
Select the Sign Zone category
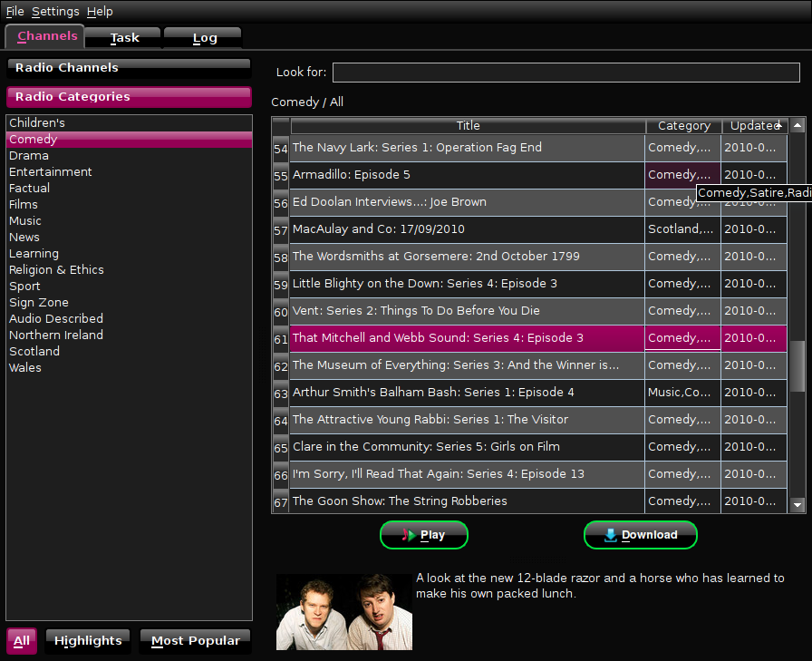129,303
